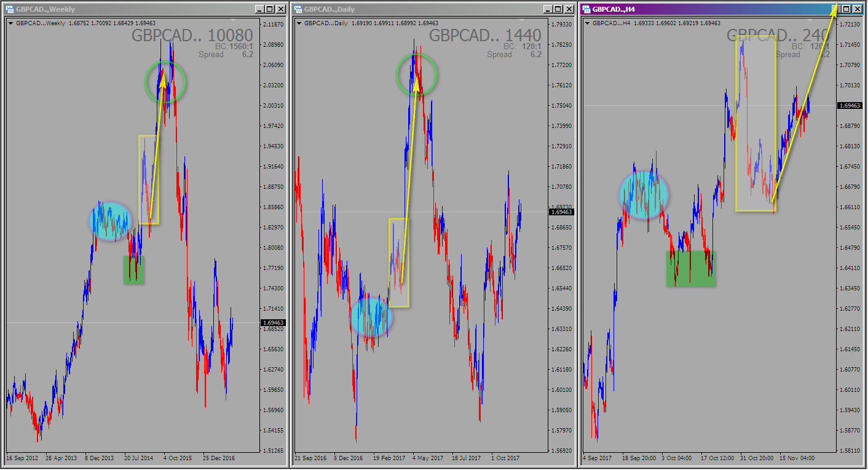Expand the triangle menu beside GBPCAD Daily label
This screenshot has height=470, width=868.
point(299,23)
